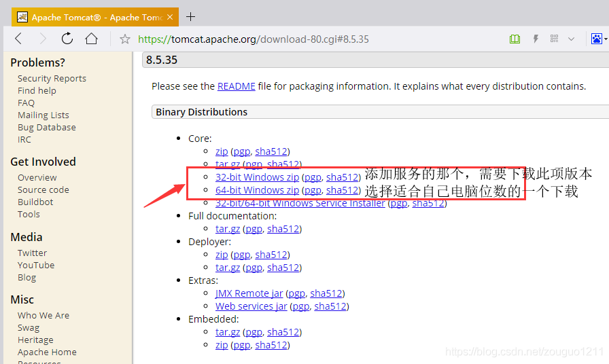Image resolution: width=609 pixels, height=364 pixels.
Task: Select the Apache Tomcat browser tab
Action: tap(95, 17)
